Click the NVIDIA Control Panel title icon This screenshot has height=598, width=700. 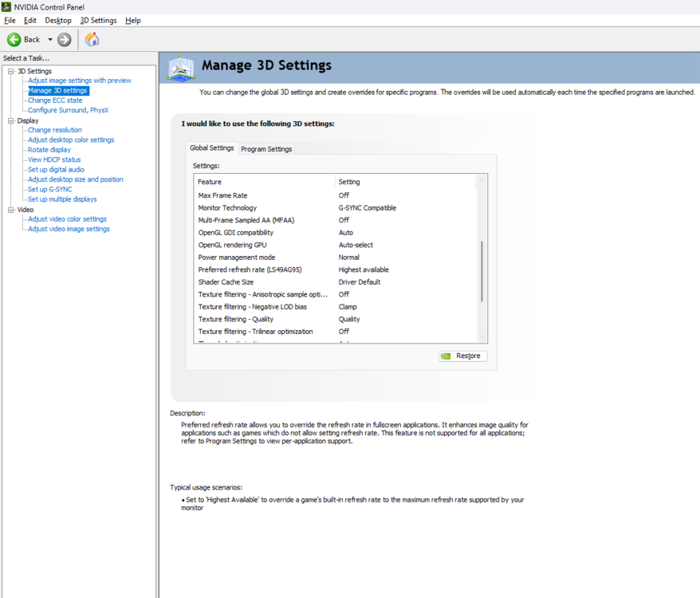point(6,6)
